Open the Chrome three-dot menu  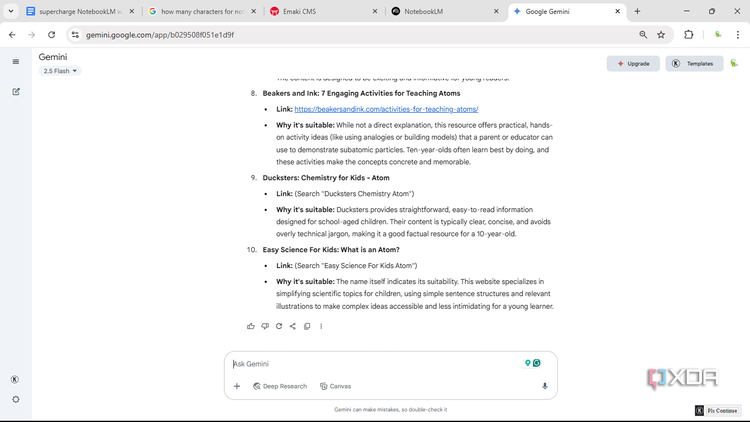click(738, 35)
